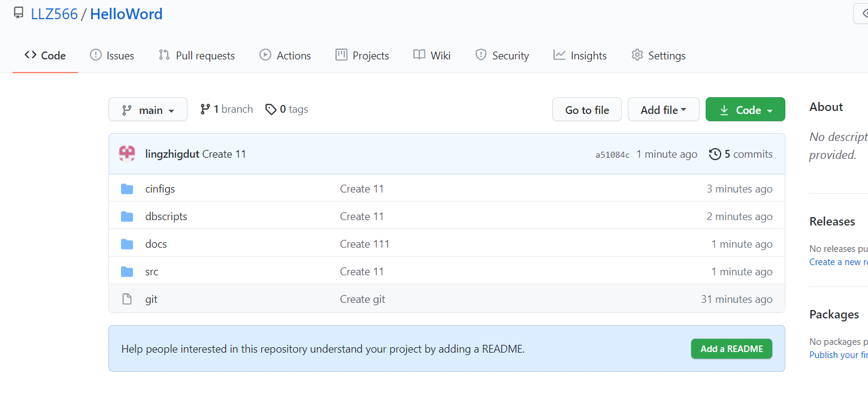Click the commit history clock icon
Screen dimensions: 868x418
click(x=715, y=154)
